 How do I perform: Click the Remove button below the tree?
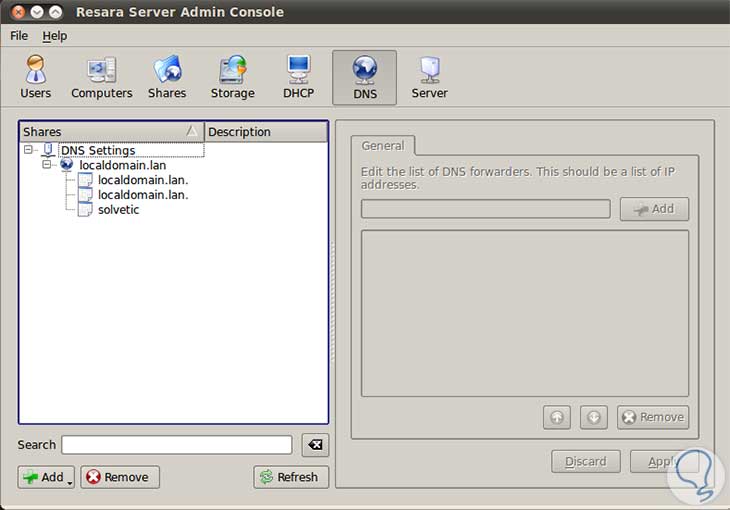pyautogui.click(x=120, y=477)
